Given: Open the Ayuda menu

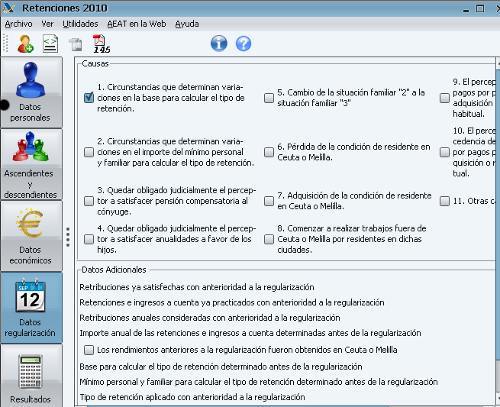Looking at the screenshot, I should [187, 24].
